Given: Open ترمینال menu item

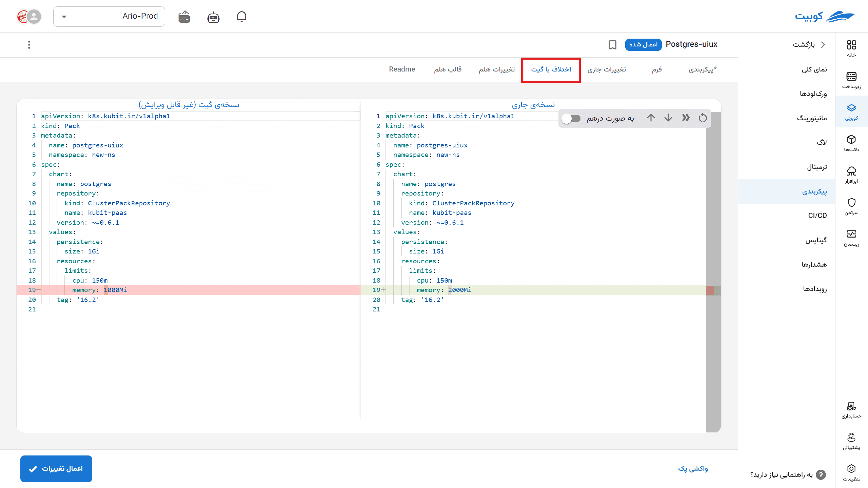Looking at the screenshot, I should coord(787,167).
